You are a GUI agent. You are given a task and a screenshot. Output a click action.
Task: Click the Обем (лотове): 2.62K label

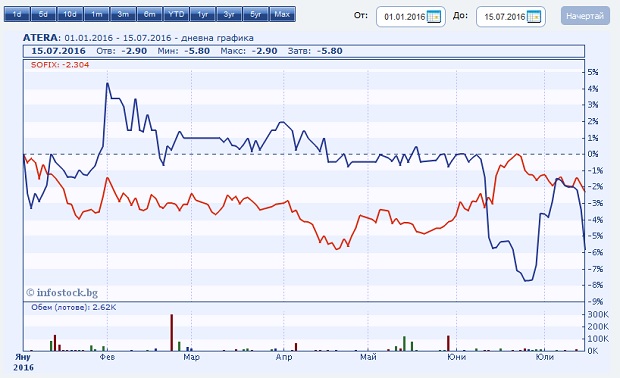click(x=74, y=307)
